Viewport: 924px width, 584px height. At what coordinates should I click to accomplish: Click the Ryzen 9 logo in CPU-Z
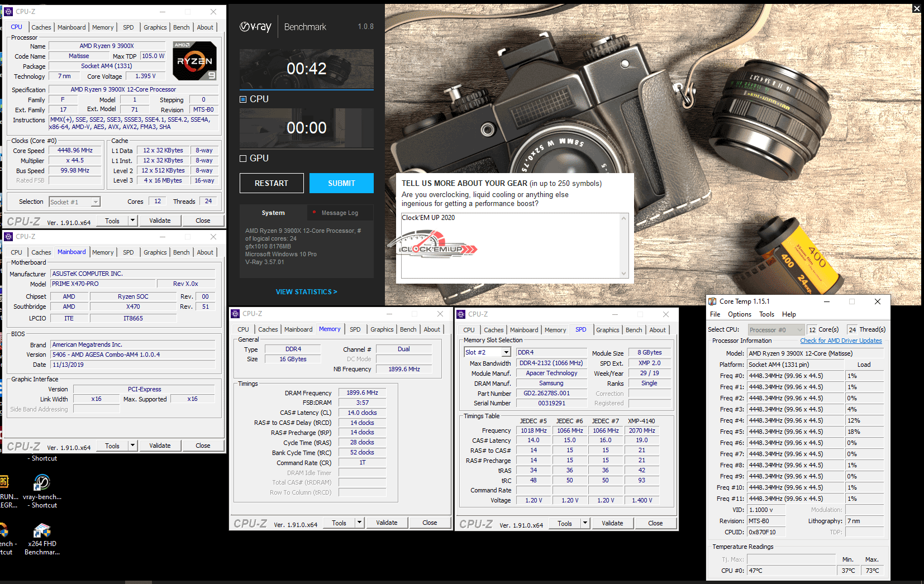[194, 61]
